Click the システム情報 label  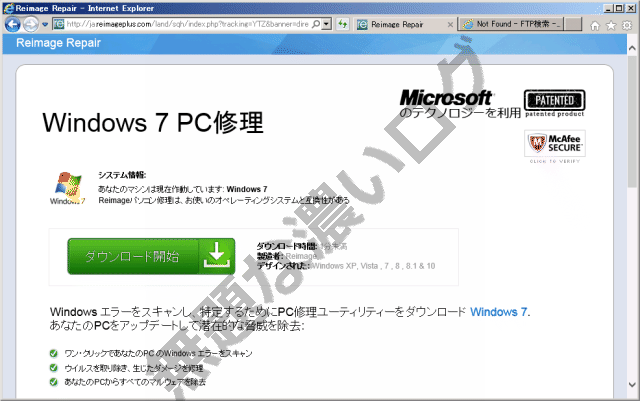click(122, 175)
